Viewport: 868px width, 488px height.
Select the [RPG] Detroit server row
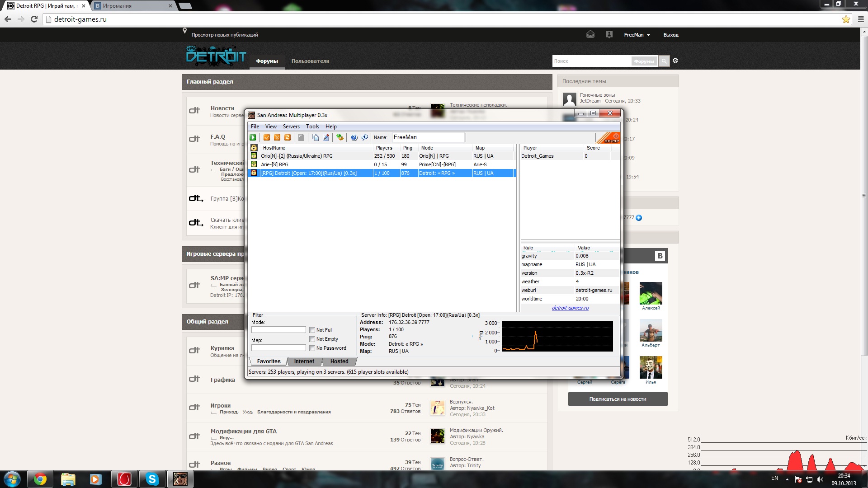382,174
